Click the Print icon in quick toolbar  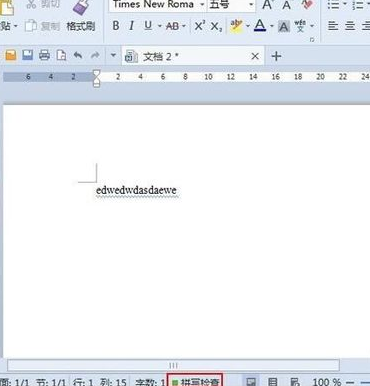tap(44, 55)
